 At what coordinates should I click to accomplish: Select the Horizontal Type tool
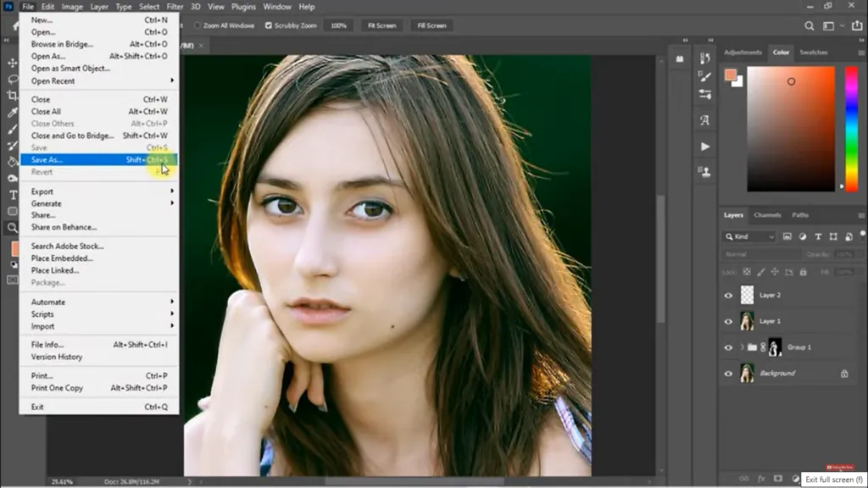point(13,195)
